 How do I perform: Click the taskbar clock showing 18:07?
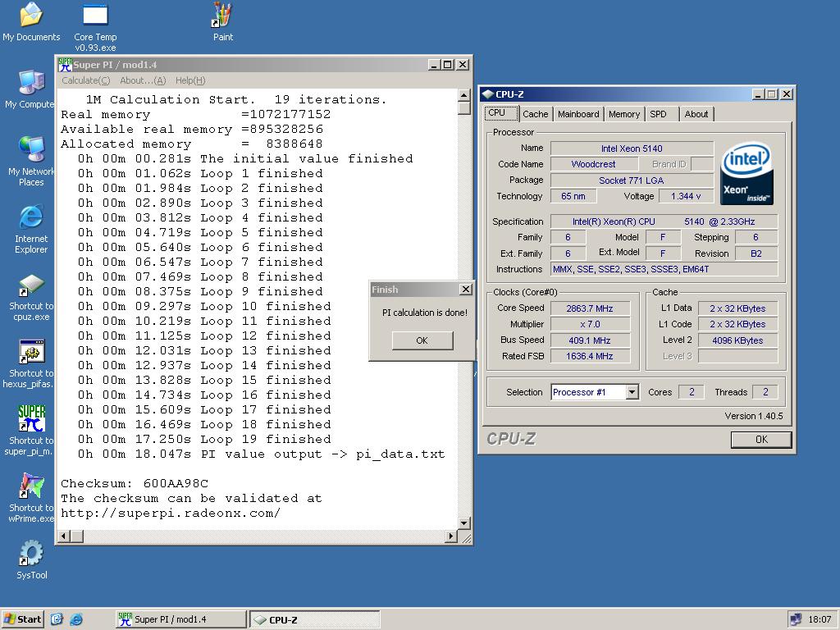point(819,619)
